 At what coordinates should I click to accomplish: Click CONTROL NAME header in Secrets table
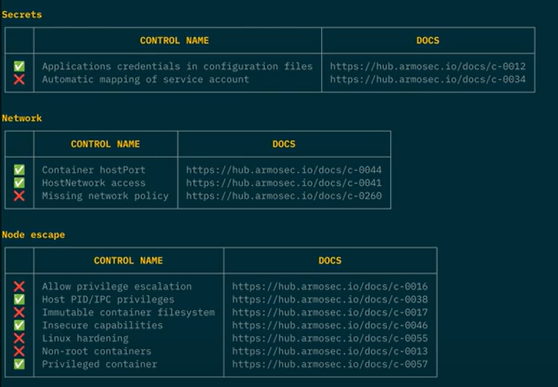pos(174,41)
